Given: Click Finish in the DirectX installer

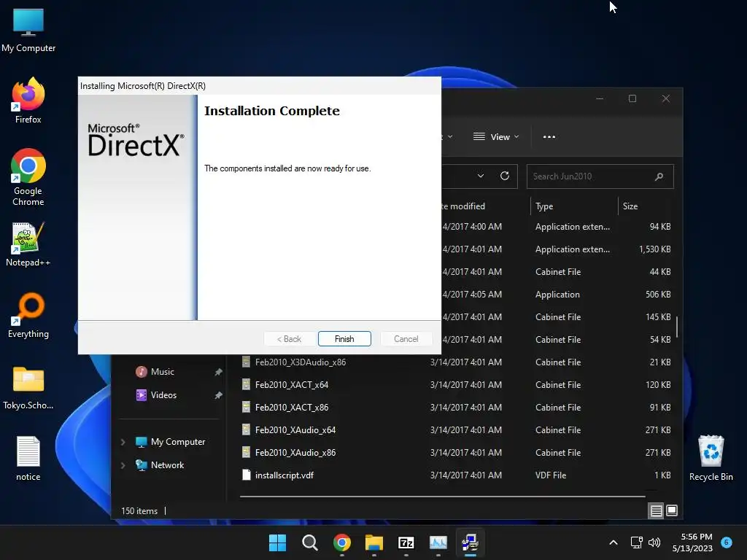Looking at the screenshot, I should point(344,338).
